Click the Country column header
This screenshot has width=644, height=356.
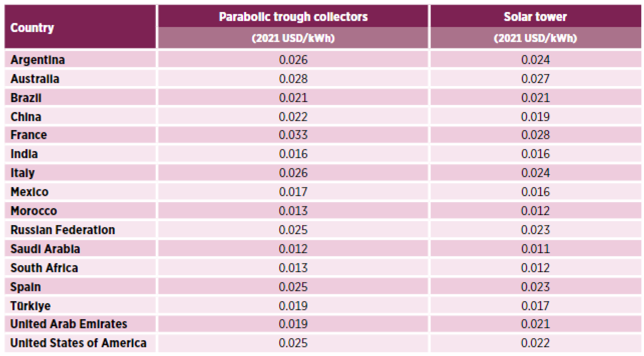pyautogui.click(x=32, y=27)
